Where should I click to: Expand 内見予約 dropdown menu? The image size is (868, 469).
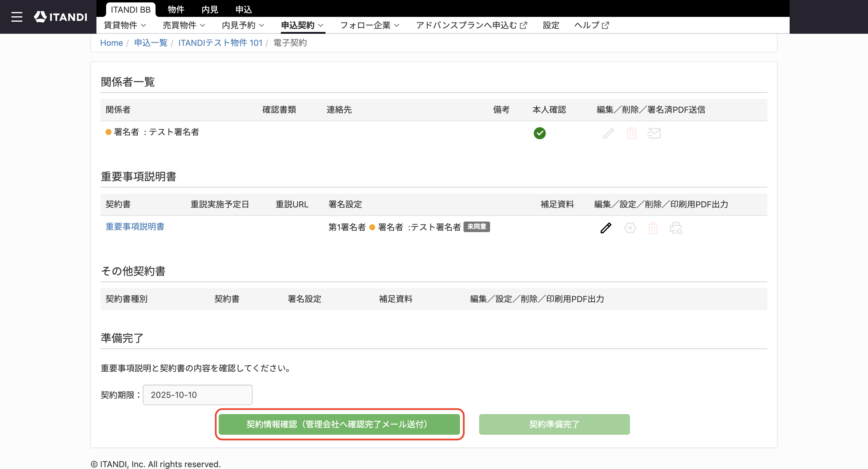(x=243, y=25)
